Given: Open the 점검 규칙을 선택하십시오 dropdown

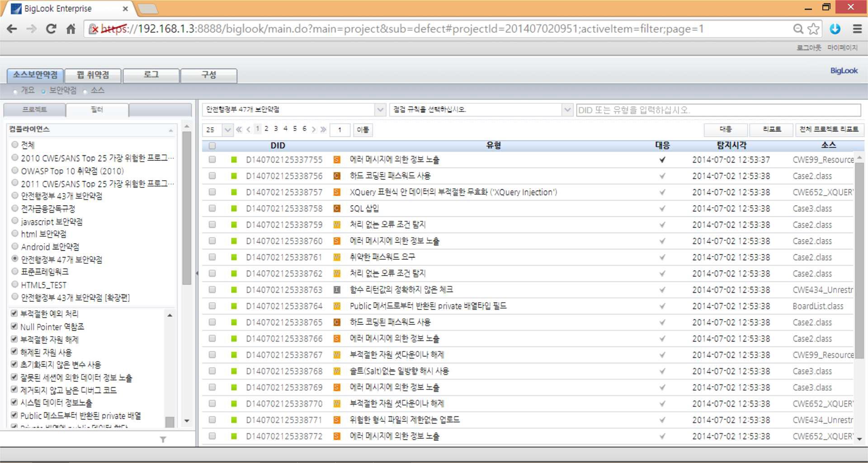Looking at the screenshot, I should [x=567, y=110].
